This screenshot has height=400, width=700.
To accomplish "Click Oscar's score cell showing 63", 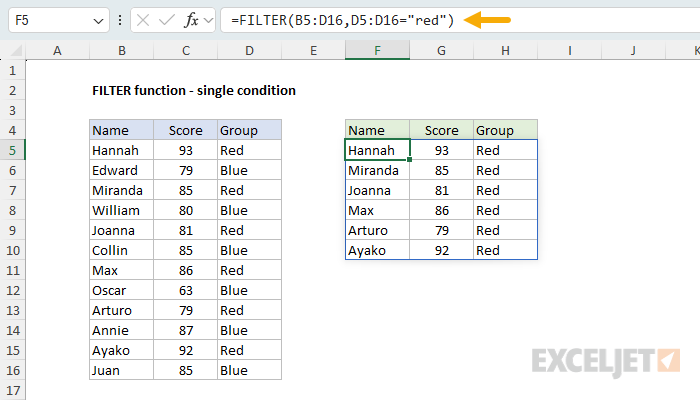I will pyautogui.click(x=185, y=291).
